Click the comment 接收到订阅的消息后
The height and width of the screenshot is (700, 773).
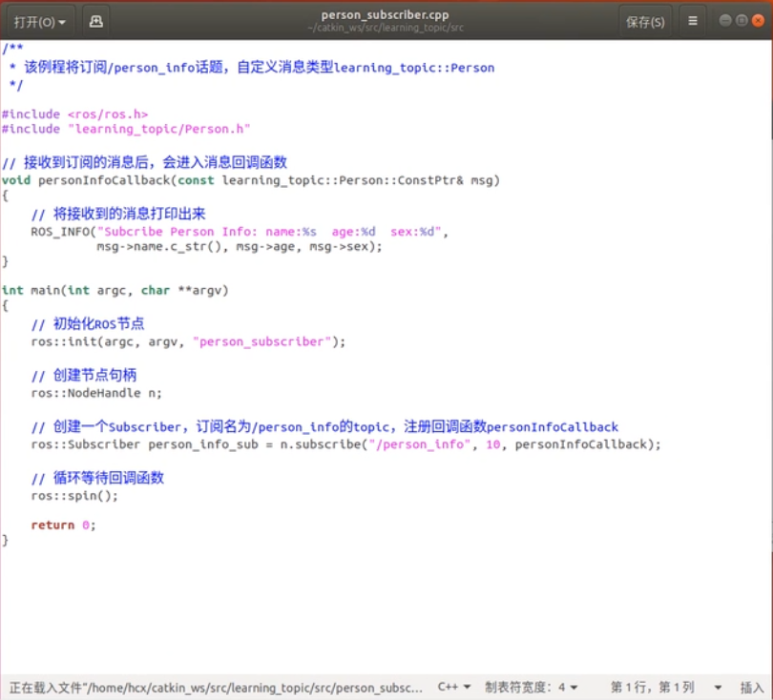point(144,162)
